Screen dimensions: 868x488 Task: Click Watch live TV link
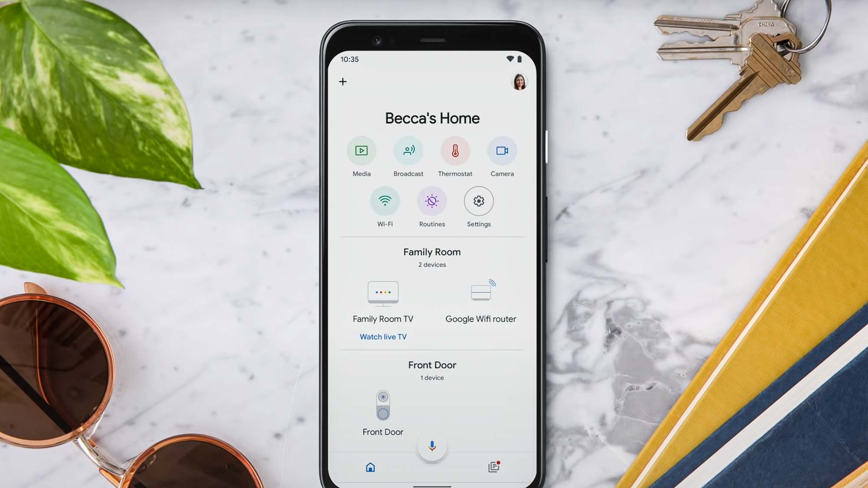(383, 337)
